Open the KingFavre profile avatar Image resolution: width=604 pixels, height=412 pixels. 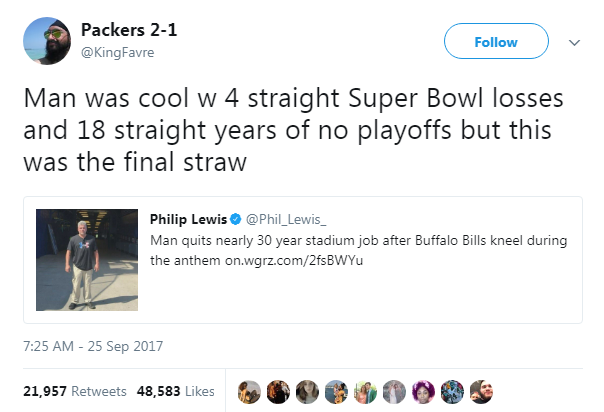[47, 41]
